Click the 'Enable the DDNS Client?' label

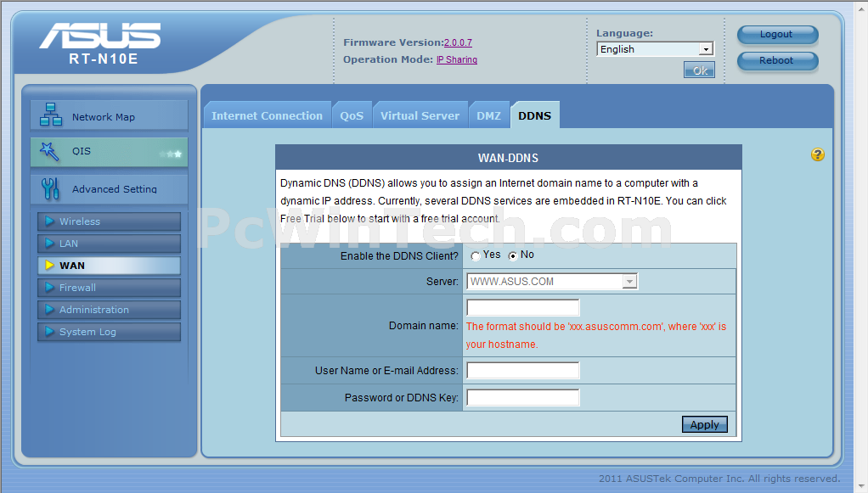point(400,256)
